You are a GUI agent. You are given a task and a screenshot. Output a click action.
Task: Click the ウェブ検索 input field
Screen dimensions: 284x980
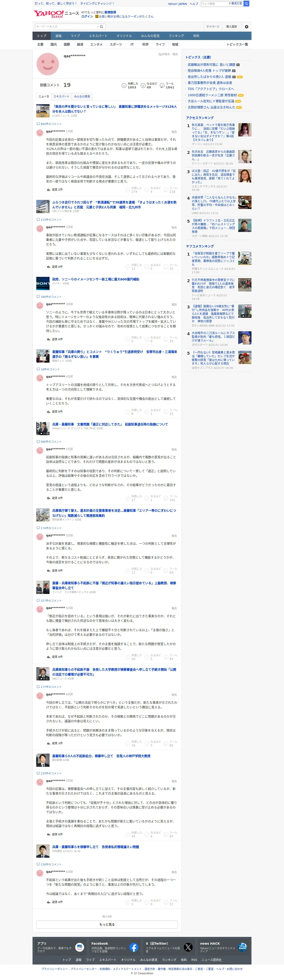point(214,3)
